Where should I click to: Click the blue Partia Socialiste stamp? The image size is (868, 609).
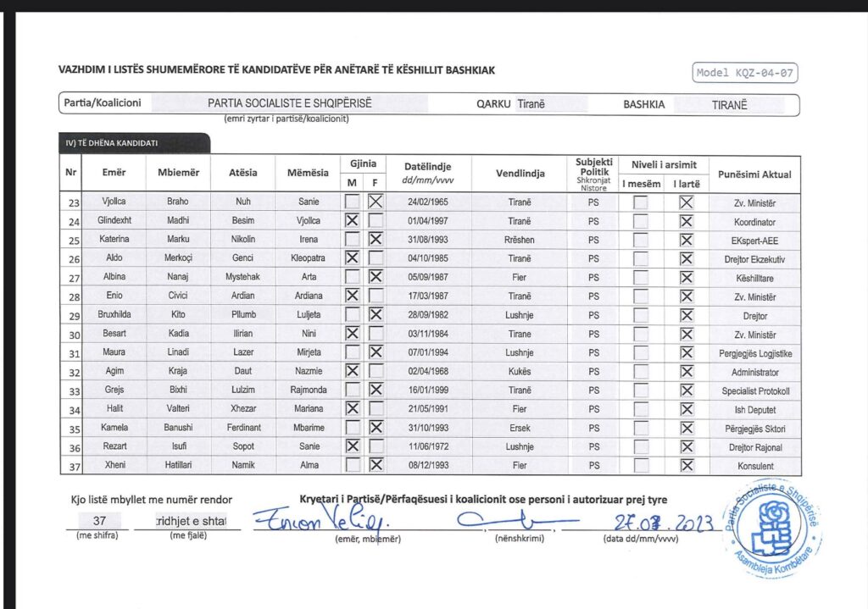coord(773,529)
